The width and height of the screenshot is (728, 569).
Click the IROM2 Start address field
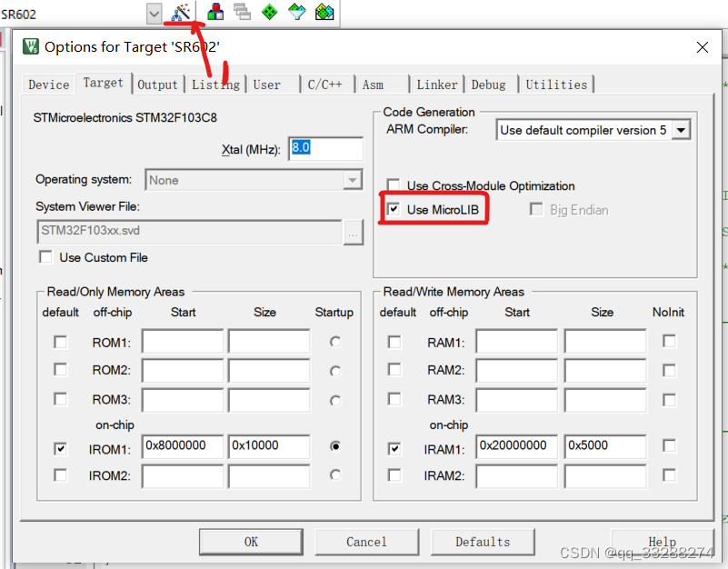pos(183,476)
